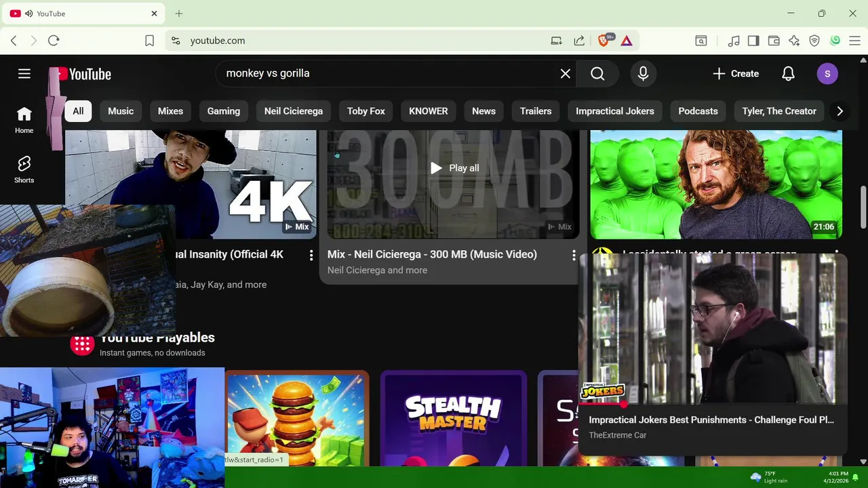
Task: Select the All filter chip
Action: tap(79, 111)
